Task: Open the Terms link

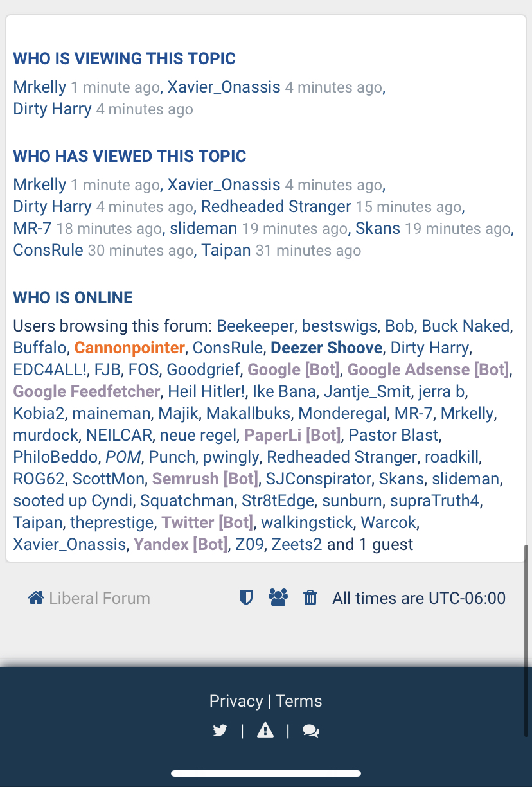Action: click(299, 701)
